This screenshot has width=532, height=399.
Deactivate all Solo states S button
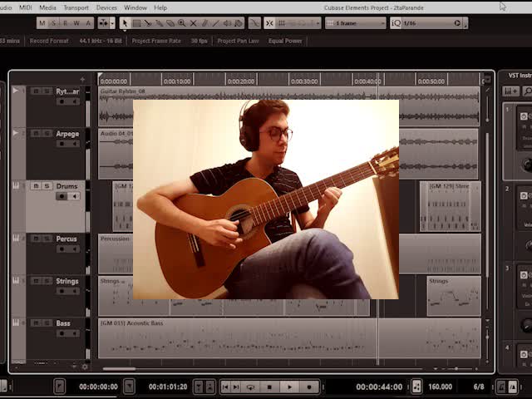[x=53, y=23]
